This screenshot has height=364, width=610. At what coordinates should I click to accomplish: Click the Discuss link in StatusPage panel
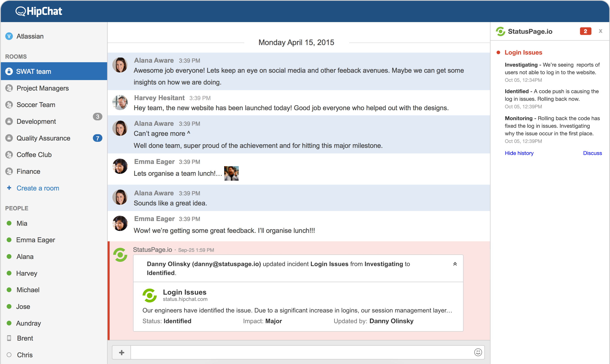592,153
